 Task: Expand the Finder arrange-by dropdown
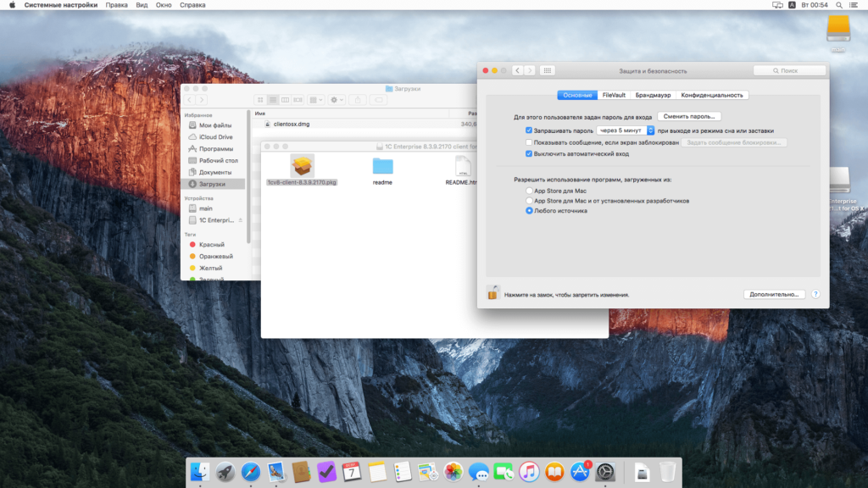coord(315,100)
